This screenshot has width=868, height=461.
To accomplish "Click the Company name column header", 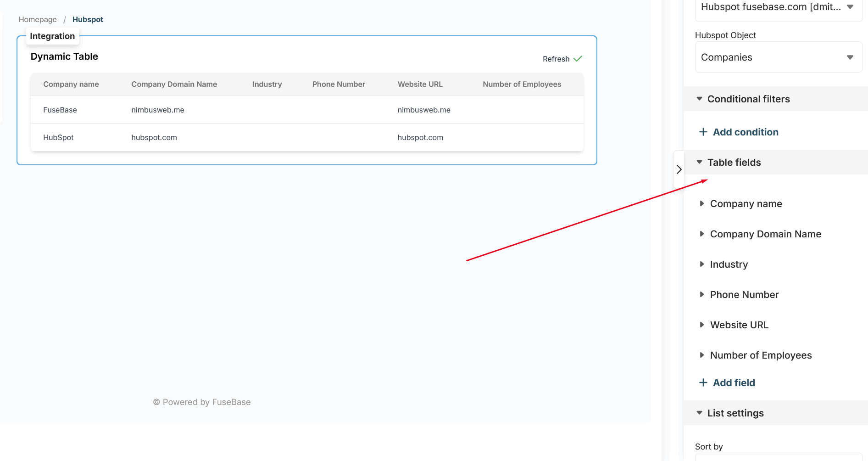I will click(71, 84).
